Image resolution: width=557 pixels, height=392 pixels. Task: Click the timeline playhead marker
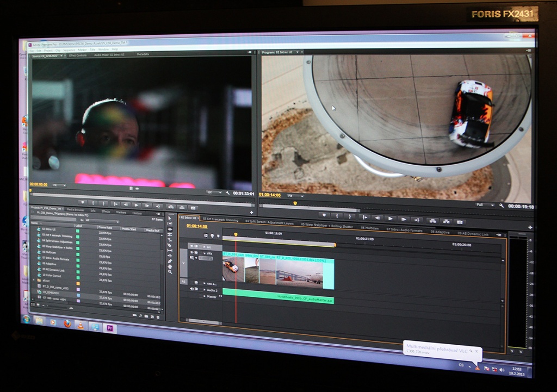pos(236,234)
